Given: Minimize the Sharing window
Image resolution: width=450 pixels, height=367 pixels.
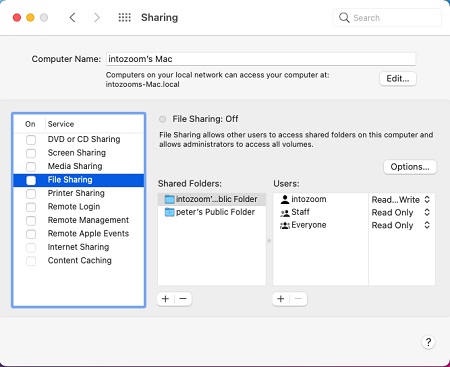Looking at the screenshot, I should pyautogui.click(x=30, y=17).
